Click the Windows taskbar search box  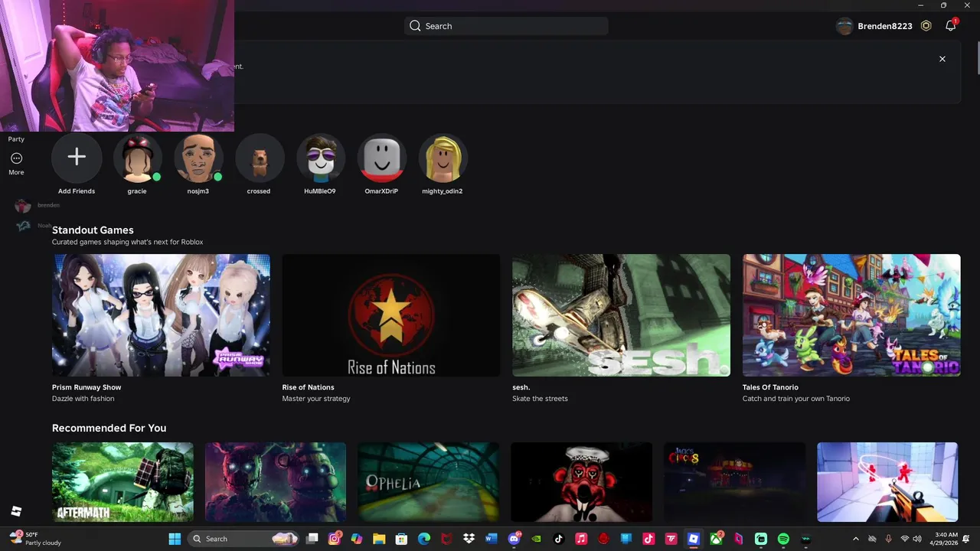[243, 539]
